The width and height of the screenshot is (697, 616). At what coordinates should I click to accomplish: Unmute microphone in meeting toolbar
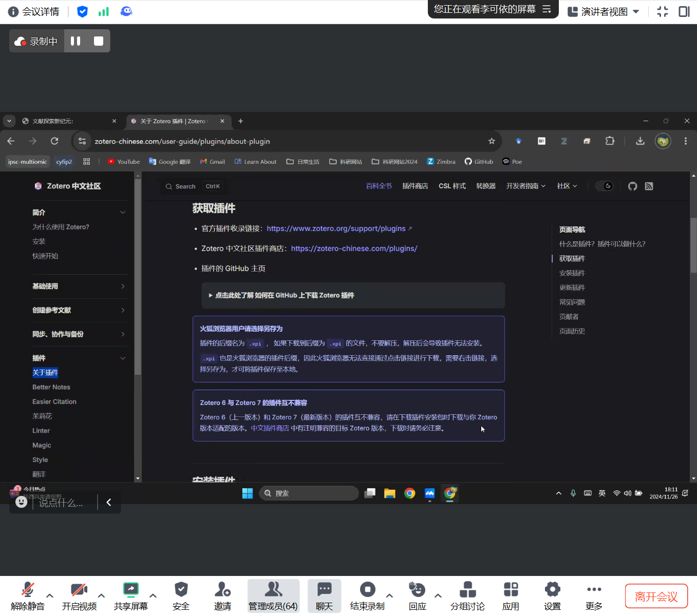coord(28,596)
